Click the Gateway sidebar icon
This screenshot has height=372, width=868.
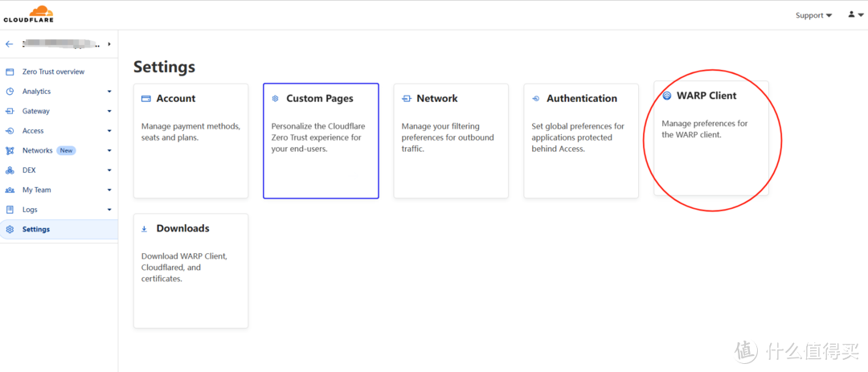10,111
